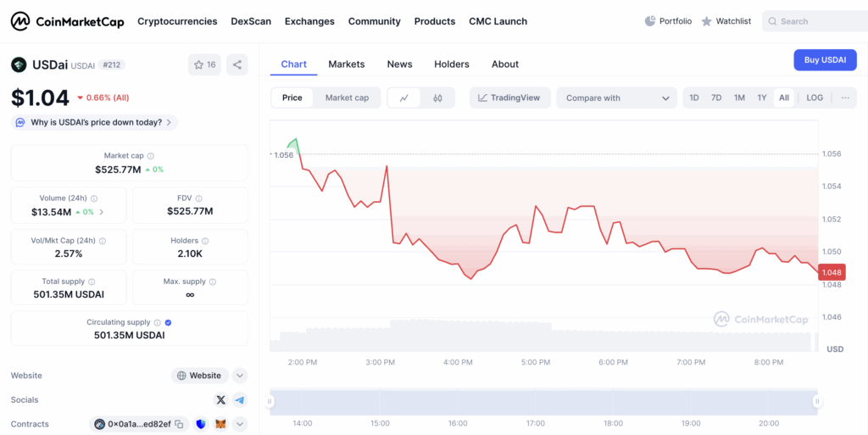Switch to the line chart icon
868x435 pixels.
pyautogui.click(x=404, y=98)
